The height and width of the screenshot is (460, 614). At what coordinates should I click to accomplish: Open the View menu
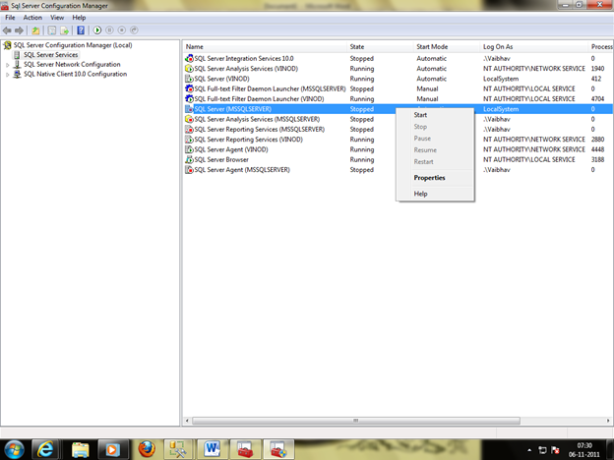click(x=57, y=18)
